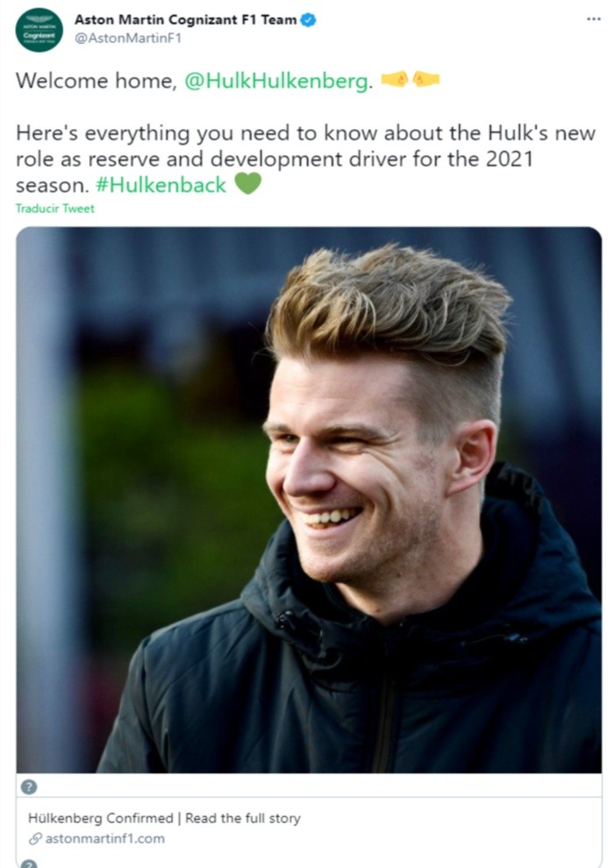Open the smiling driver photo
Screen dimensions: 614x868
(309, 500)
